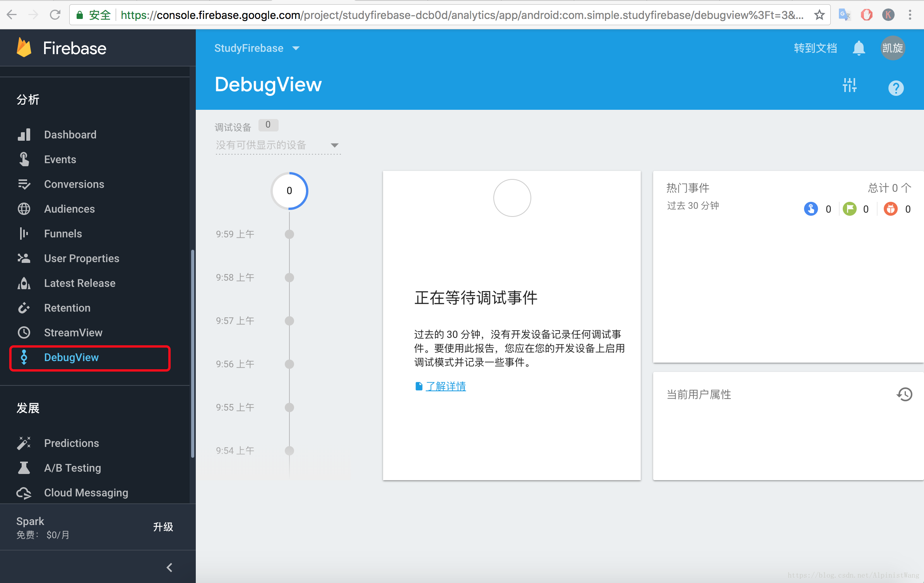
Task: Click the 升级 upgrade button
Action: point(163,527)
